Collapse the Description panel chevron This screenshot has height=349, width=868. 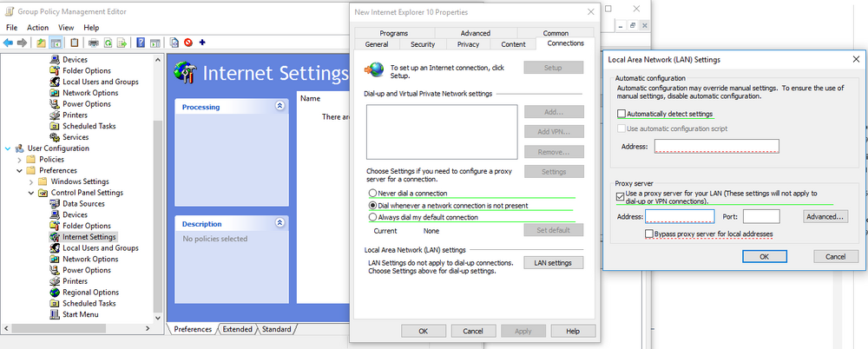279,223
